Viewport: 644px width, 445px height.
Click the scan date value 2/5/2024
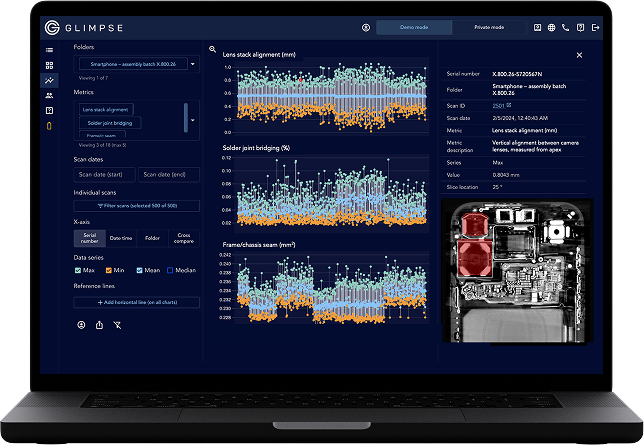tap(520, 118)
